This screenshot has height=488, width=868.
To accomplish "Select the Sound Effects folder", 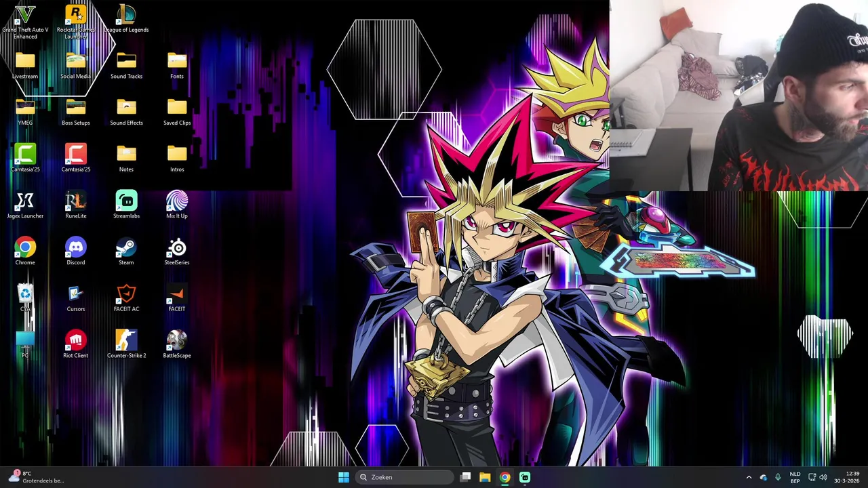I will (126, 113).
